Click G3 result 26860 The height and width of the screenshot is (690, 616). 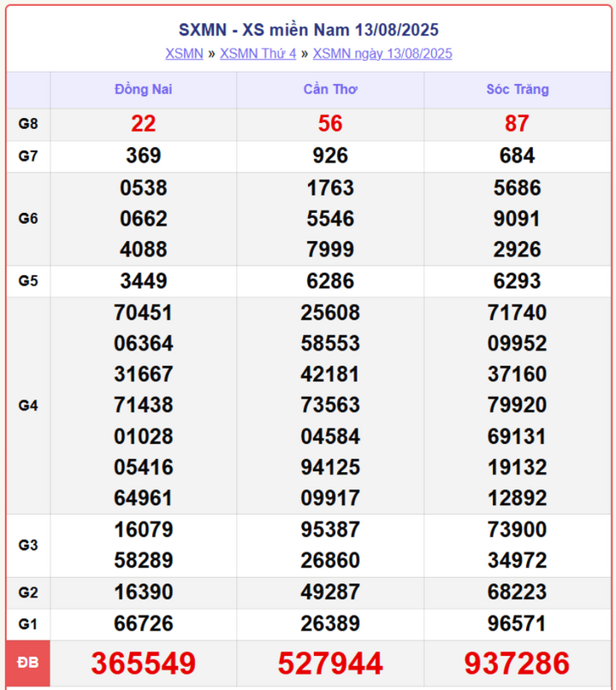coord(330,561)
